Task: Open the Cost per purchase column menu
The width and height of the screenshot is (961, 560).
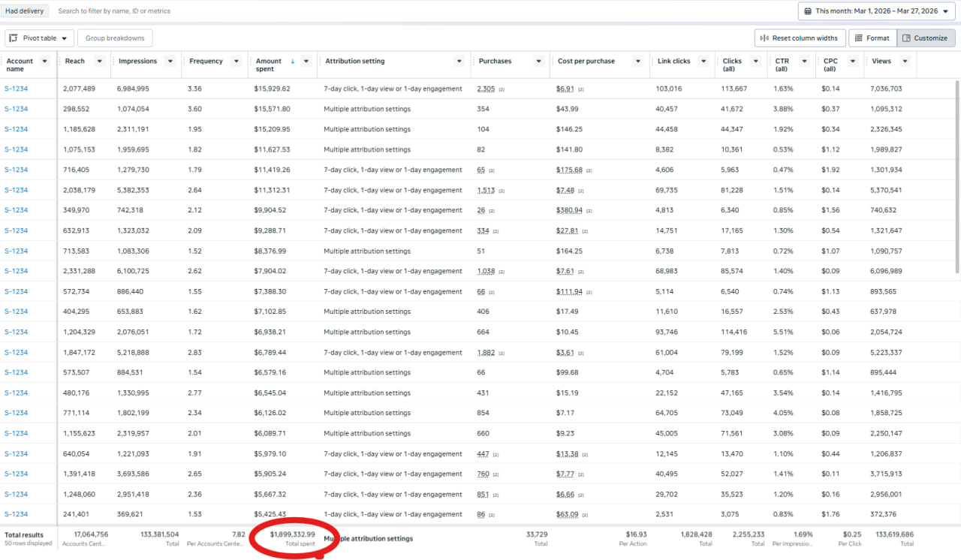Action: pyautogui.click(x=637, y=62)
